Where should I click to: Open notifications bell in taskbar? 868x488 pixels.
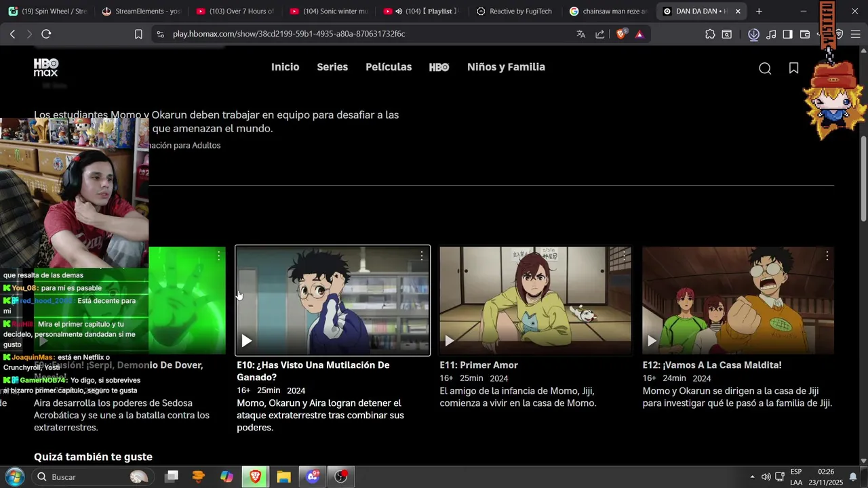853,476
